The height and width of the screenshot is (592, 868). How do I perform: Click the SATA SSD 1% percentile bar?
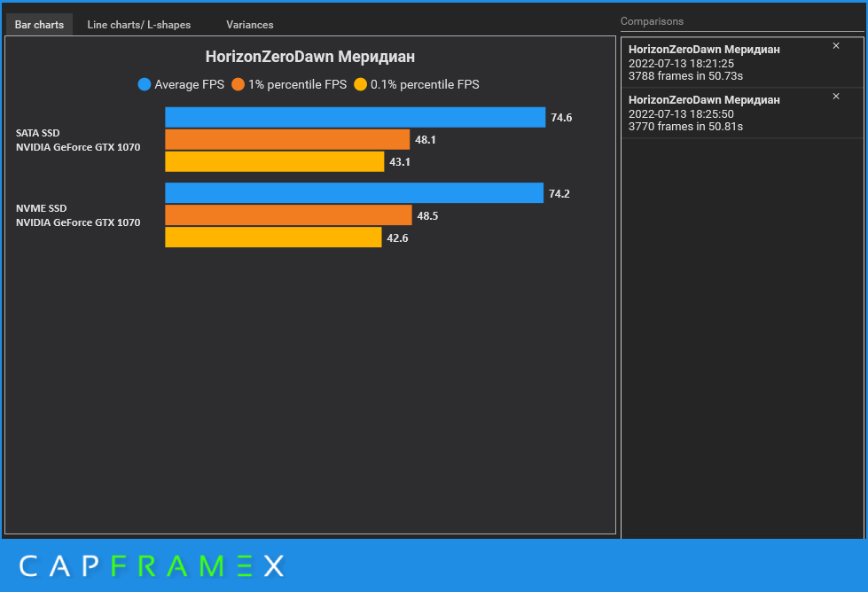click(x=287, y=139)
